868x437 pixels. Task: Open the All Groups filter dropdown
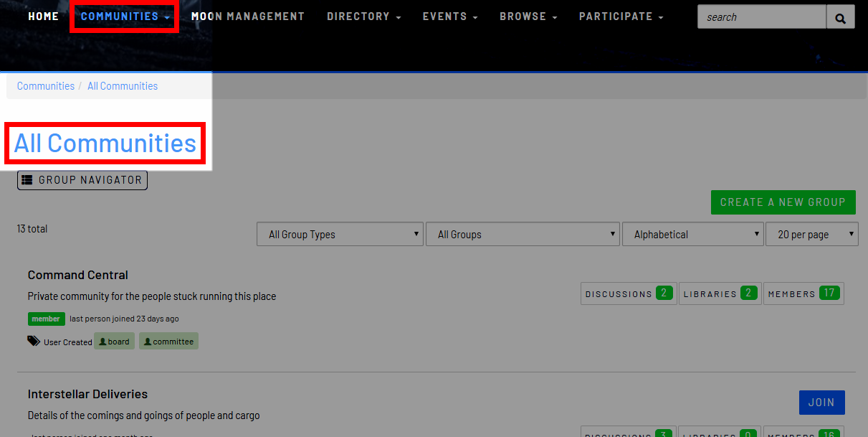pyautogui.click(x=523, y=234)
